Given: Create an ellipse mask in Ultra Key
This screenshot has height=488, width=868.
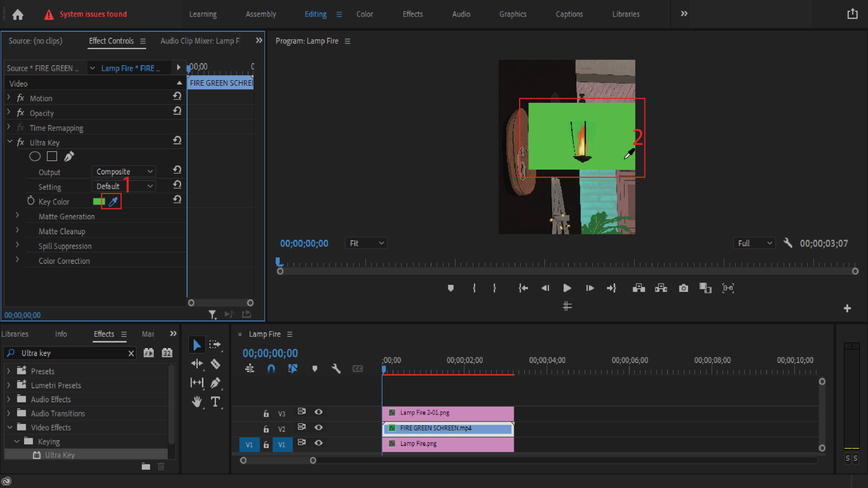Looking at the screenshot, I should coord(35,156).
